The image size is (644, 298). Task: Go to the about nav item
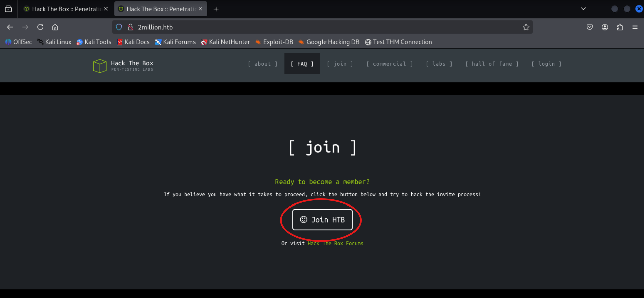click(x=263, y=64)
